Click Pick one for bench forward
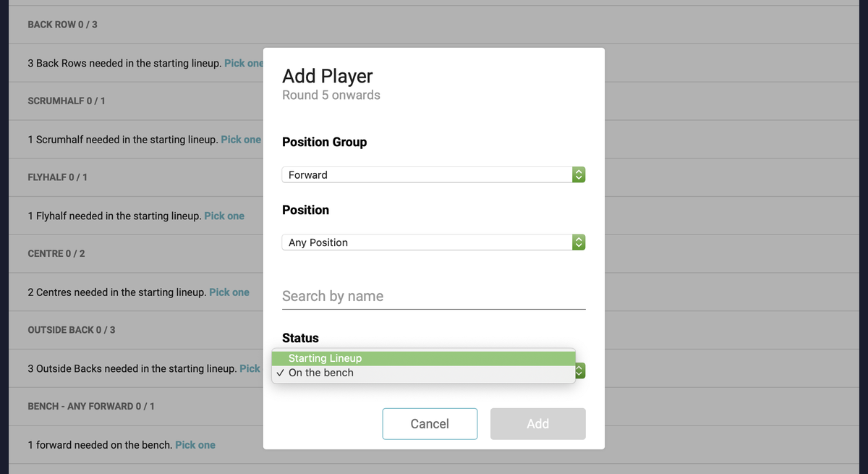868x474 pixels. coord(195,445)
